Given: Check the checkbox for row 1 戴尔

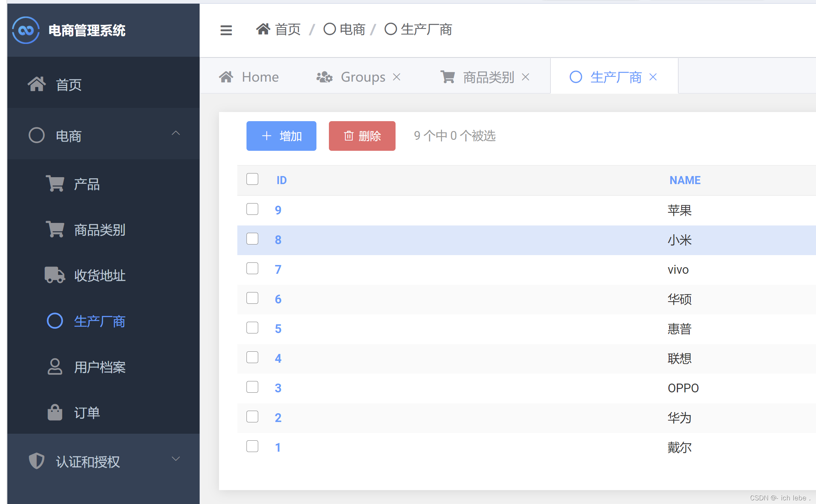Looking at the screenshot, I should [252, 446].
